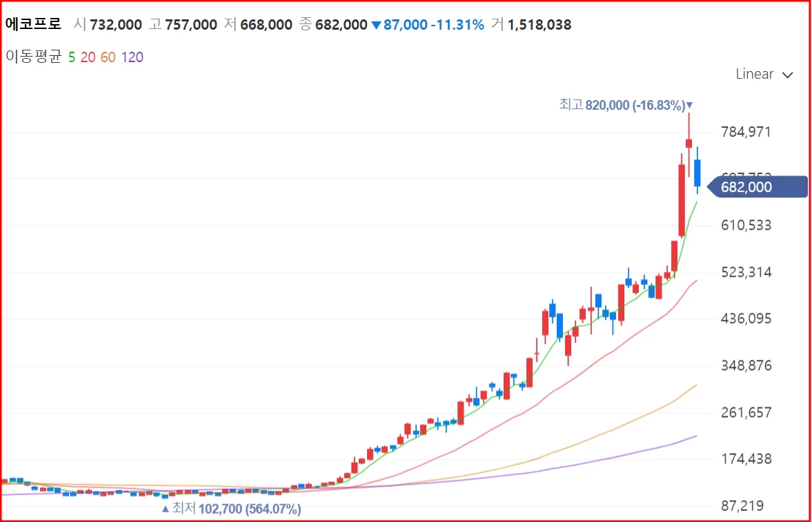Image resolution: width=812 pixels, height=522 pixels.
Task: Click the 436,095 price axis label
Action: click(745, 319)
